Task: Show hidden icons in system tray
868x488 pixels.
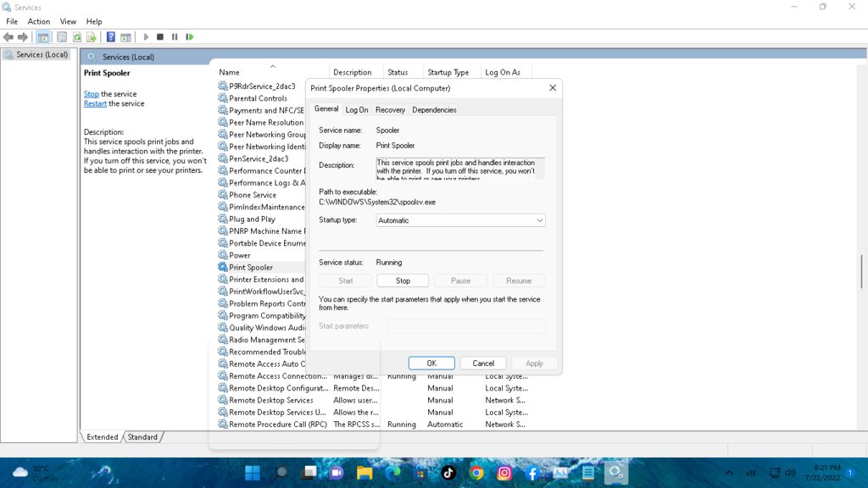Action: pos(729,473)
